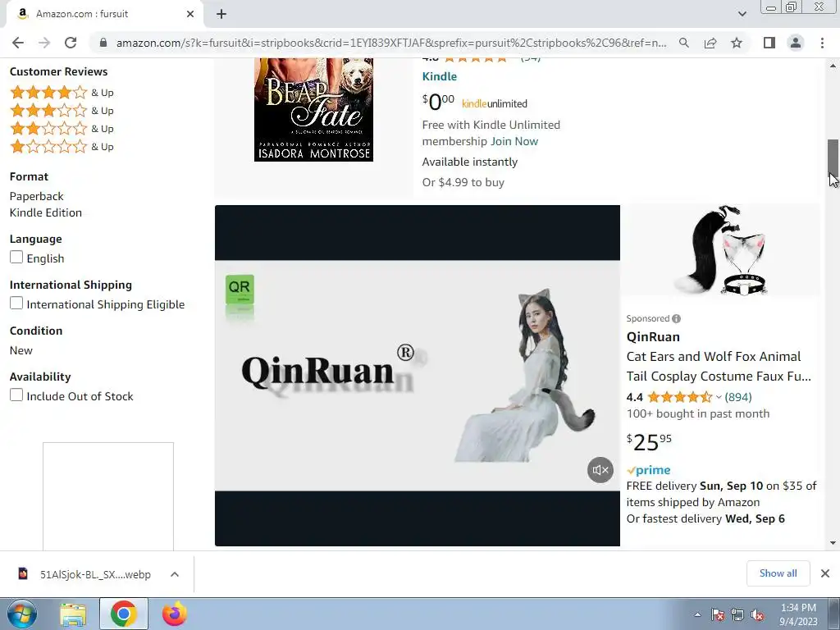The image size is (840, 630).
Task: Click the $25.95 price
Action: [649, 442]
